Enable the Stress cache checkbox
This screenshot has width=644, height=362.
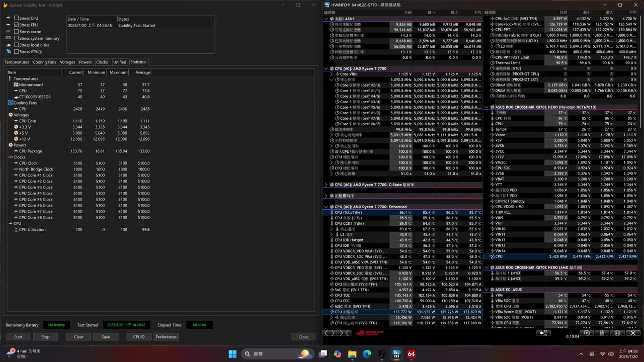[17, 32]
